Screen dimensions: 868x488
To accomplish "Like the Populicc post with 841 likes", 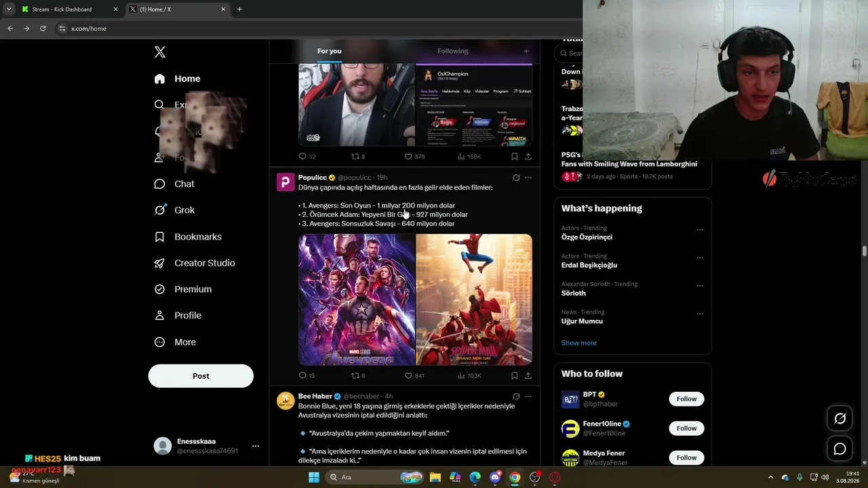I will tap(414, 375).
